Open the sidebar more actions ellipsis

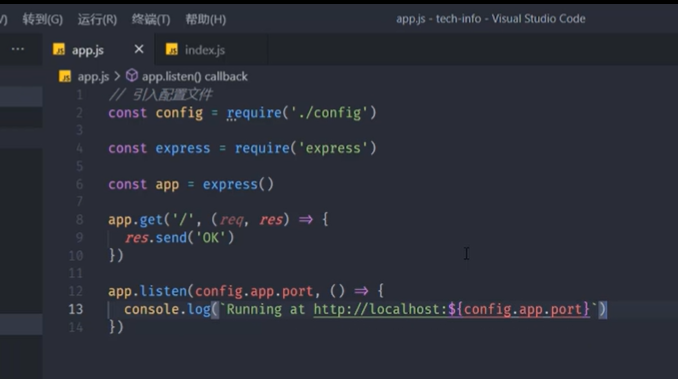tap(18, 49)
